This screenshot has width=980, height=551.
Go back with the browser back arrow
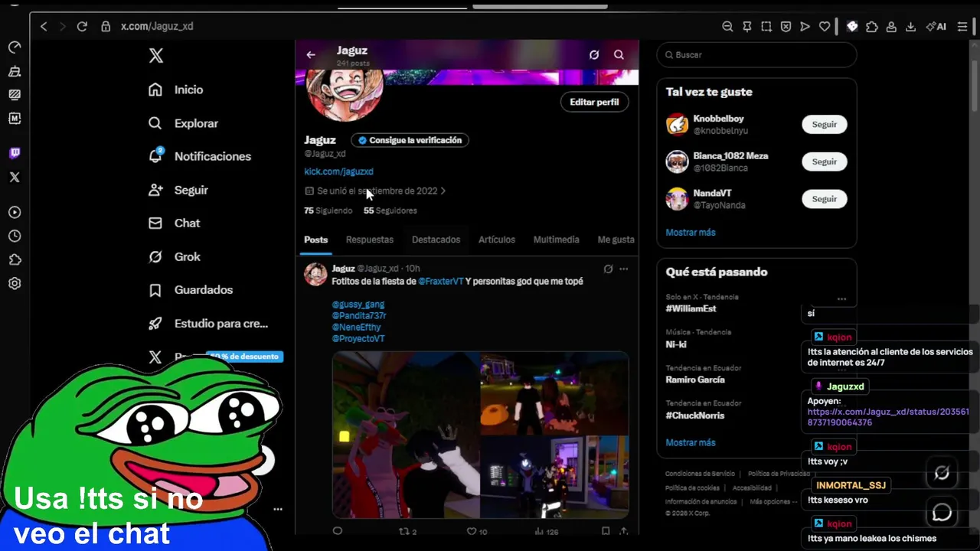(44, 26)
